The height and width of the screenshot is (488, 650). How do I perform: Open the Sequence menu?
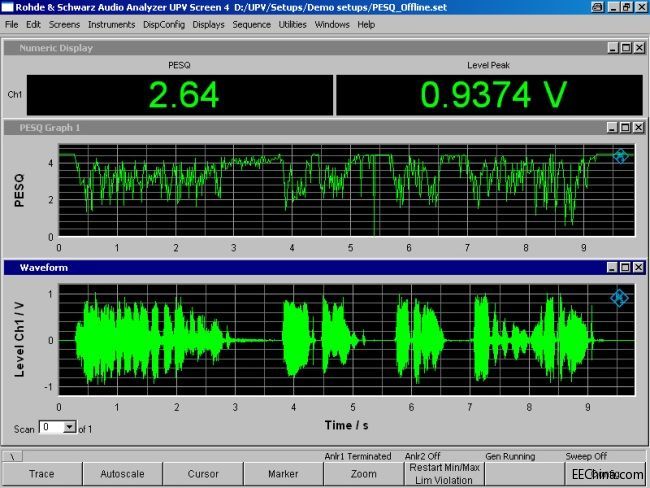251,25
